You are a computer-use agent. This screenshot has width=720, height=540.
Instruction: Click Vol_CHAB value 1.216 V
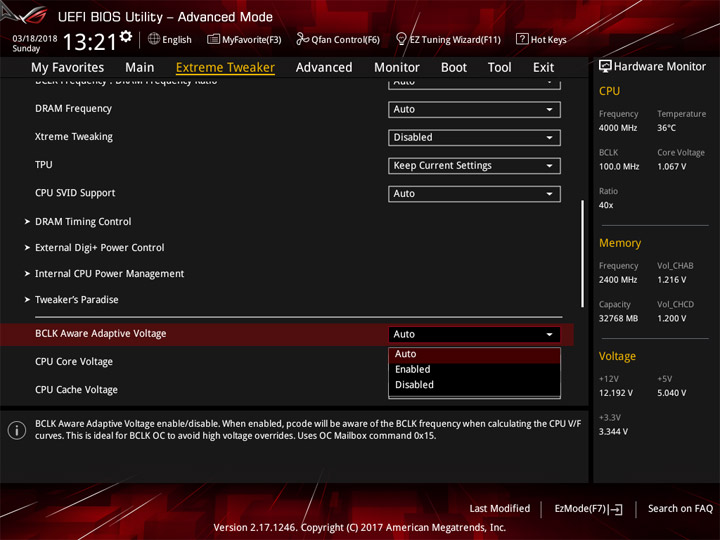pos(671,280)
